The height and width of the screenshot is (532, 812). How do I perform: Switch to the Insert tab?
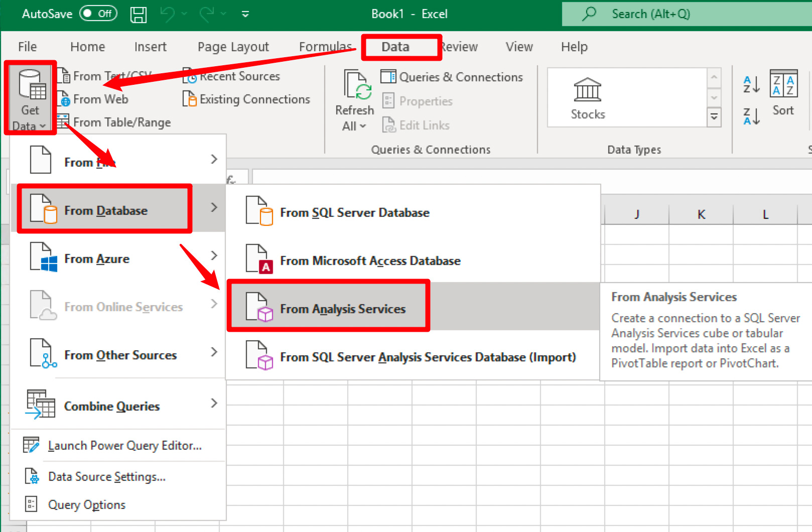(x=150, y=47)
